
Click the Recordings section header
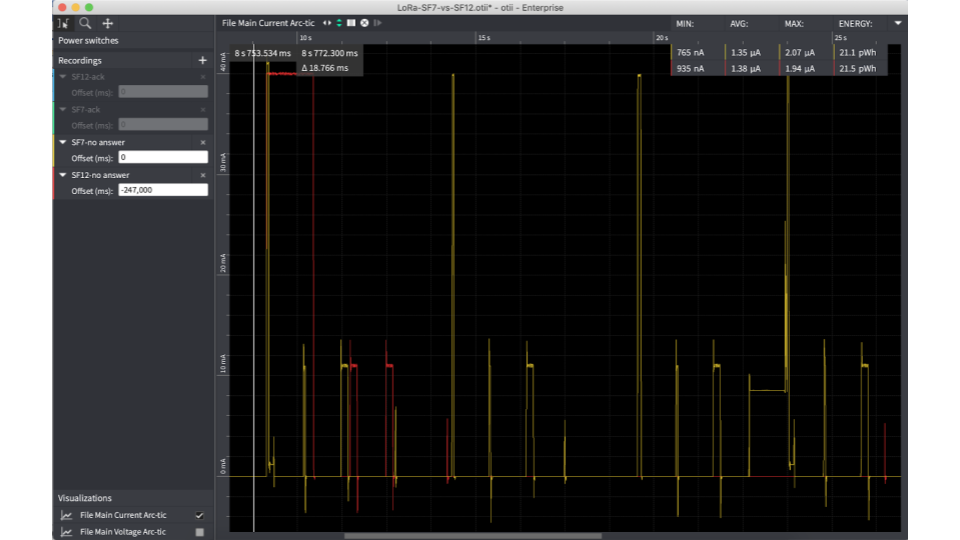click(80, 61)
